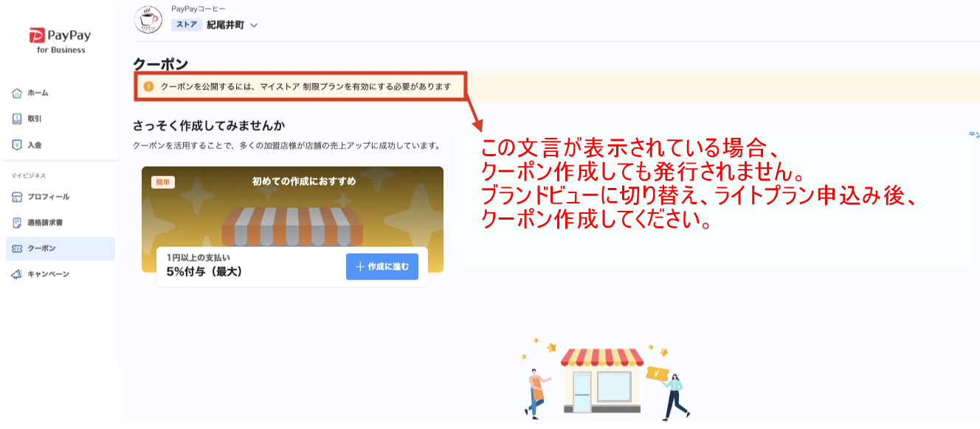The height and width of the screenshot is (429, 980).
Task: Click the ストア badge beside store name
Action: point(187,25)
